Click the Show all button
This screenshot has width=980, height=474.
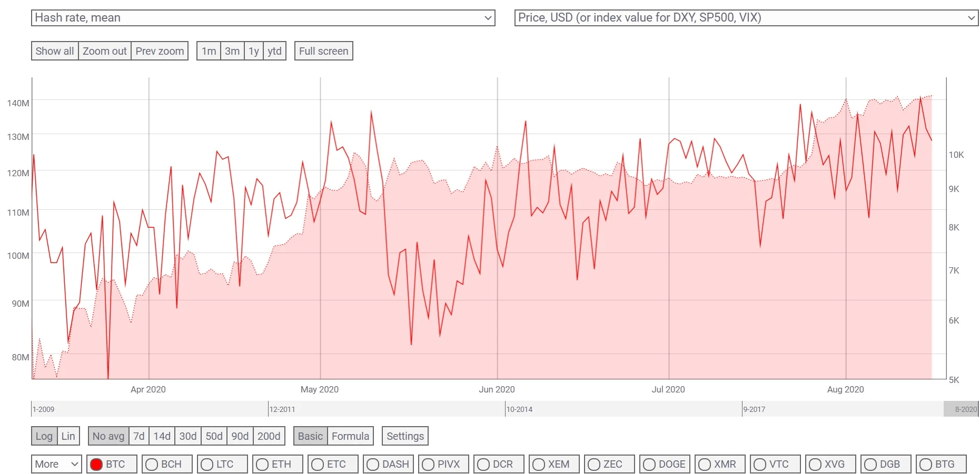point(55,51)
